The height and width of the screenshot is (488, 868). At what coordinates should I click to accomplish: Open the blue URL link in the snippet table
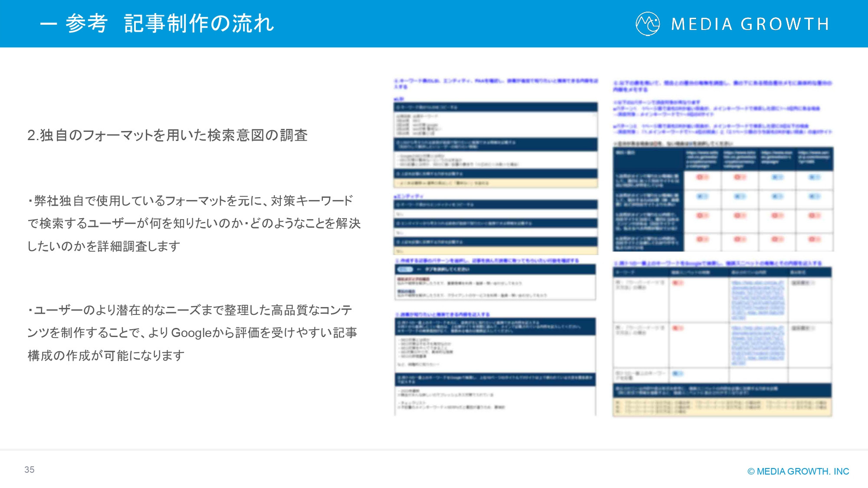coord(757,295)
